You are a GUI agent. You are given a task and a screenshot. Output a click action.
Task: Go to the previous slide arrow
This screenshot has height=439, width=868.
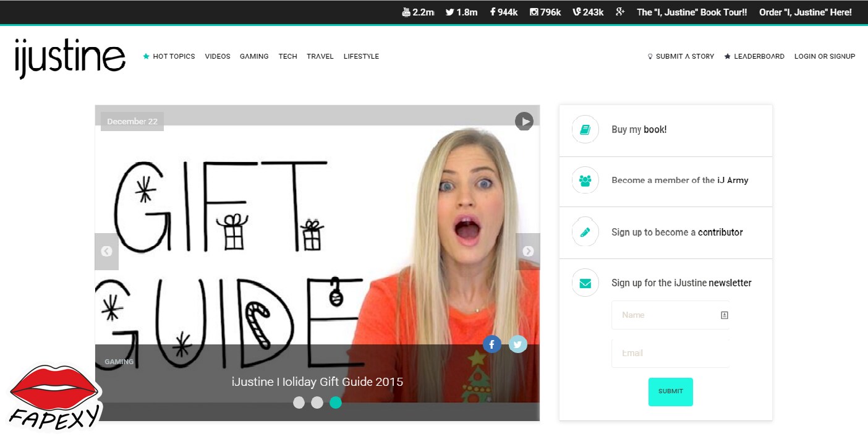106,252
